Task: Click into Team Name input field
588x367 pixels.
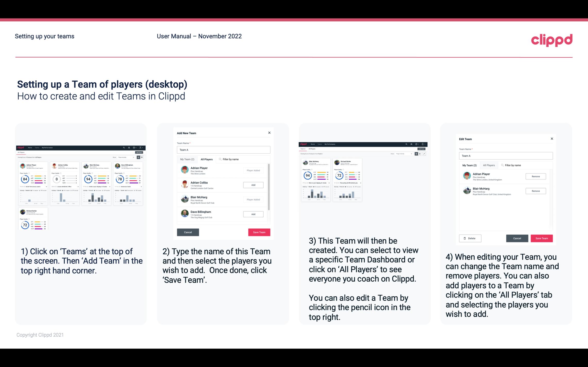Action: click(x=223, y=150)
